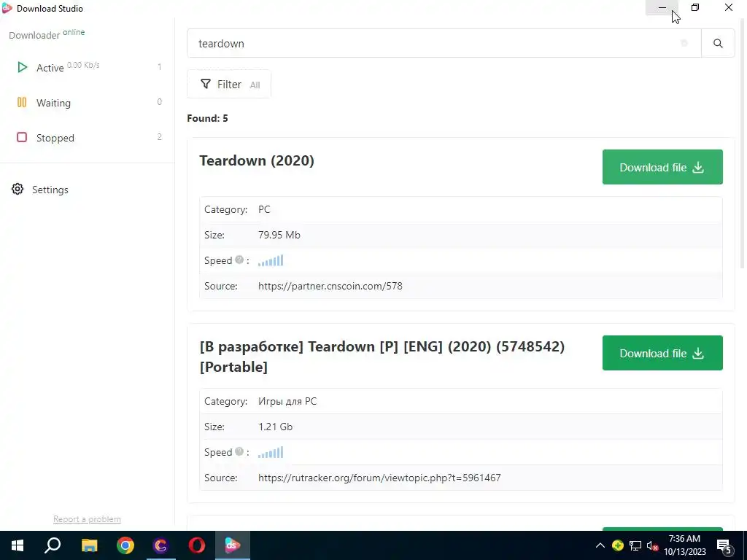This screenshot has height=560, width=747.
Task: Show hidden system tray icons
Action: pyautogui.click(x=600, y=545)
